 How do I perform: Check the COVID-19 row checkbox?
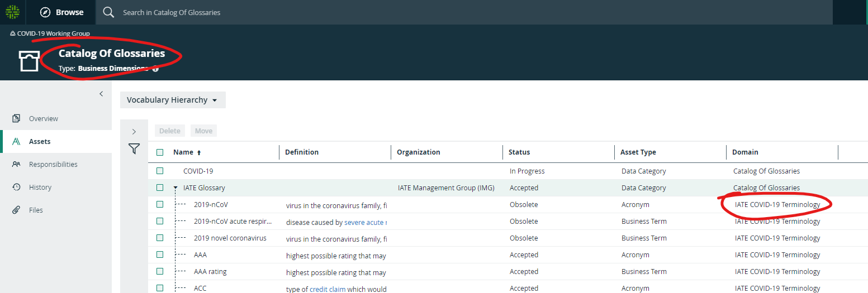tap(160, 171)
